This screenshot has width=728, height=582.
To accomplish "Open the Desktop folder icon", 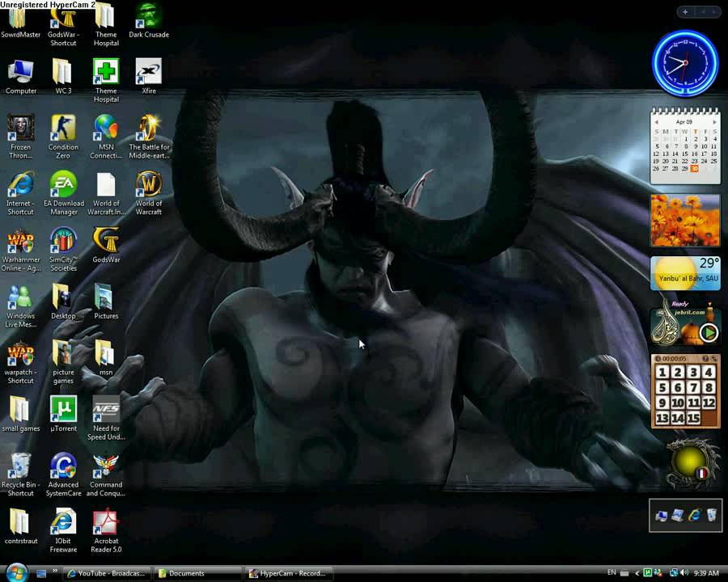I will tap(63, 302).
